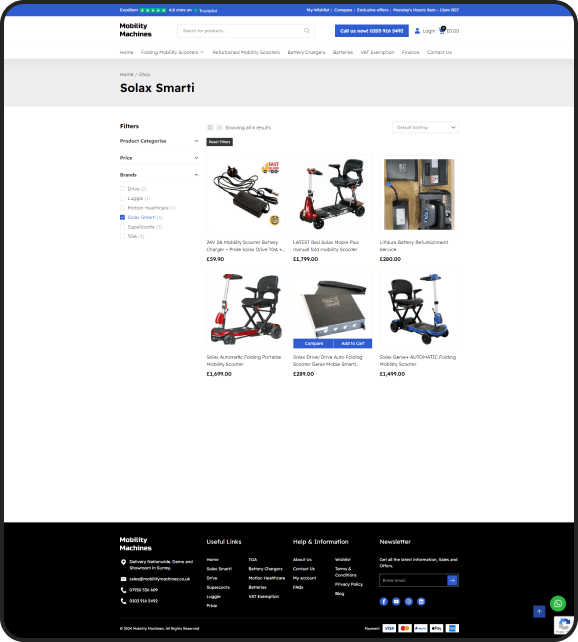Click the newsletter Enter email field

pyautogui.click(x=413, y=580)
